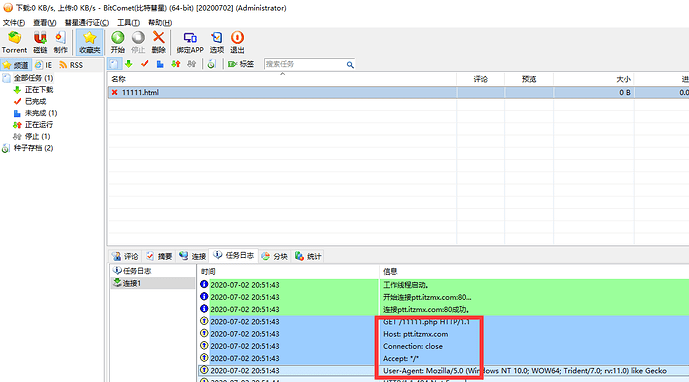Select 已完成 in the sidebar
Image resolution: width=689 pixels, height=382 pixels.
coord(35,102)
